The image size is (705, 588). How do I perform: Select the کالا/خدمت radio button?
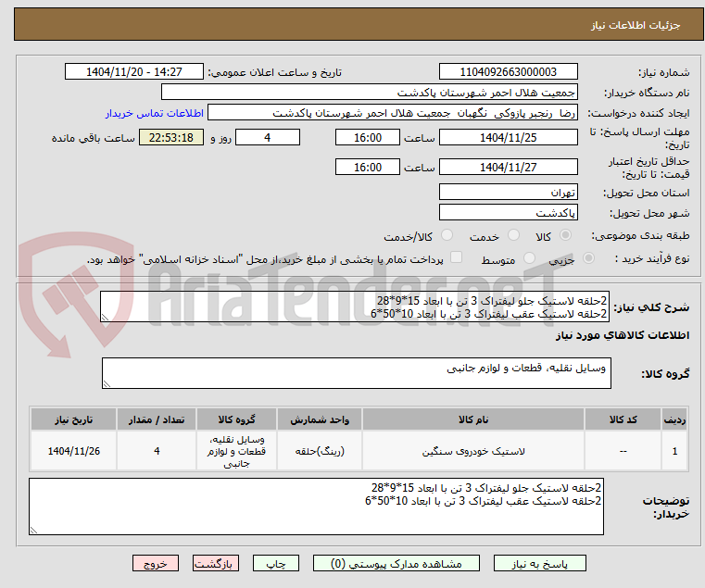447,234
